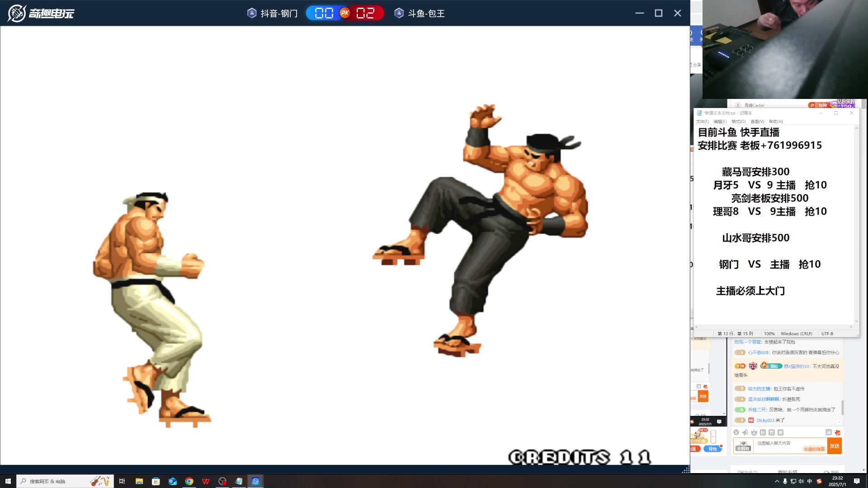The image size is (868, 488).
Task: Open Outlook from taskbar
Action: (x=173, y=481)
